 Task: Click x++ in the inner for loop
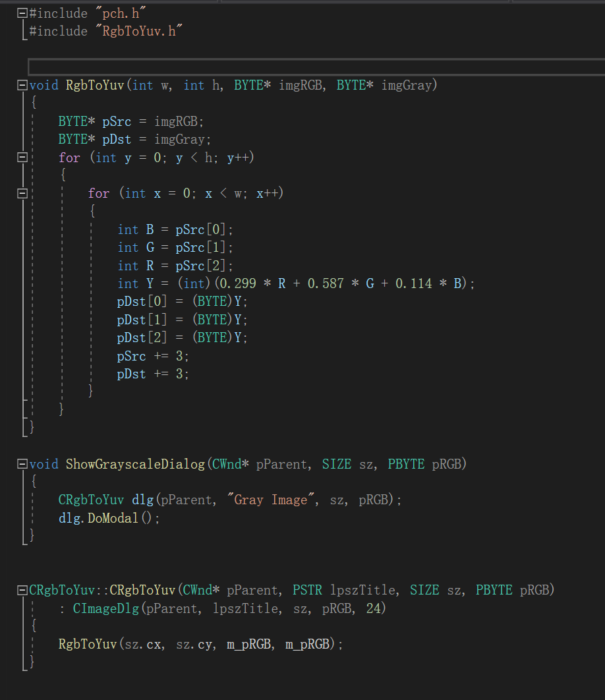click(267, 193)
